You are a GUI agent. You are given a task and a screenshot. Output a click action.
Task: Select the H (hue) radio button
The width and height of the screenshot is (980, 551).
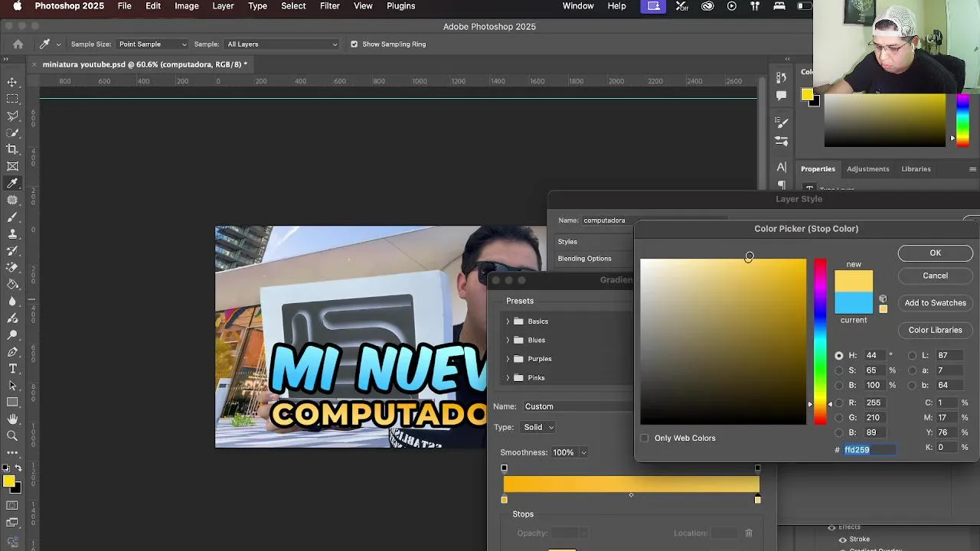coord(839,355)
